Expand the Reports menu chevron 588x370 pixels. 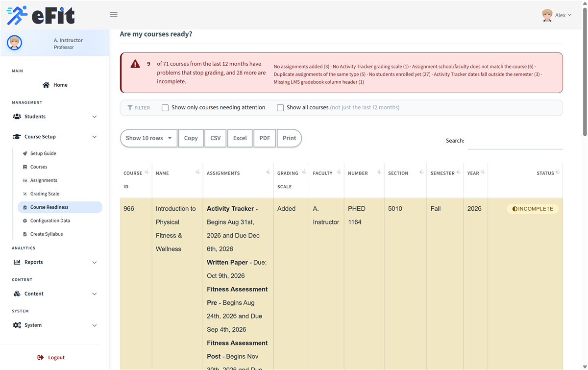click(x=95, y=262)
